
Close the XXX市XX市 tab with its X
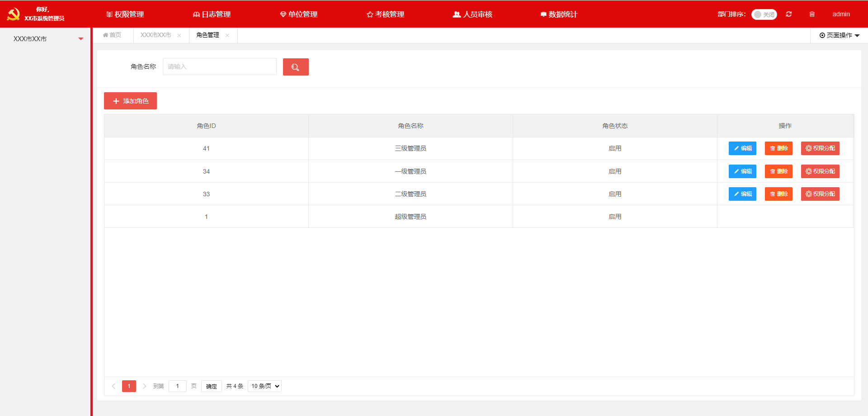[179, 35]
